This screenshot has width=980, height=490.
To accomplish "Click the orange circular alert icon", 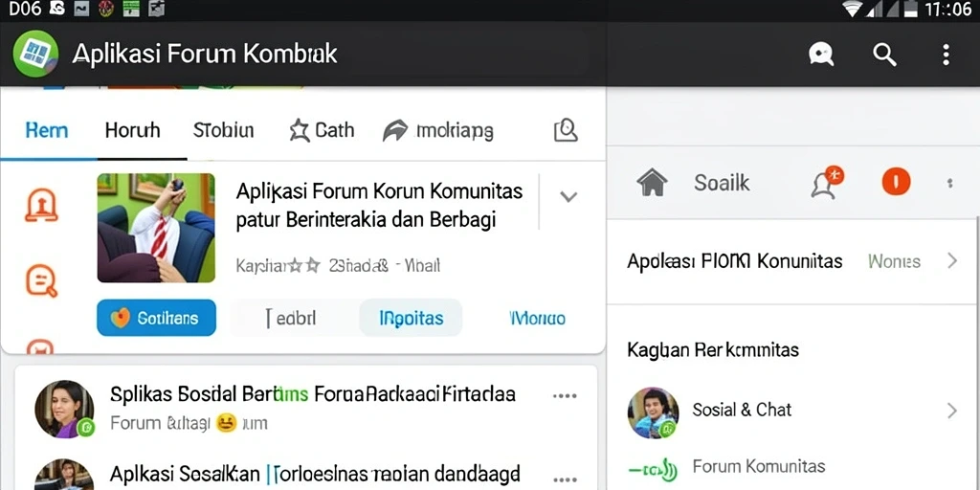I will [896, 183].
